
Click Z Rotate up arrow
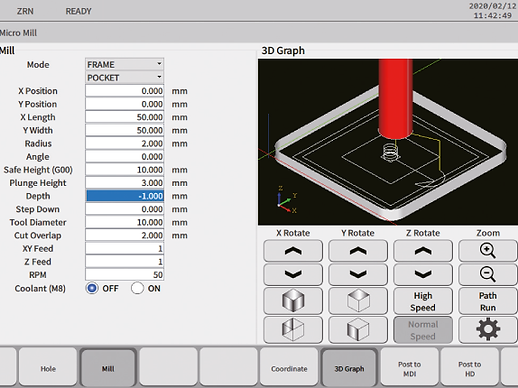click(423, 251)
